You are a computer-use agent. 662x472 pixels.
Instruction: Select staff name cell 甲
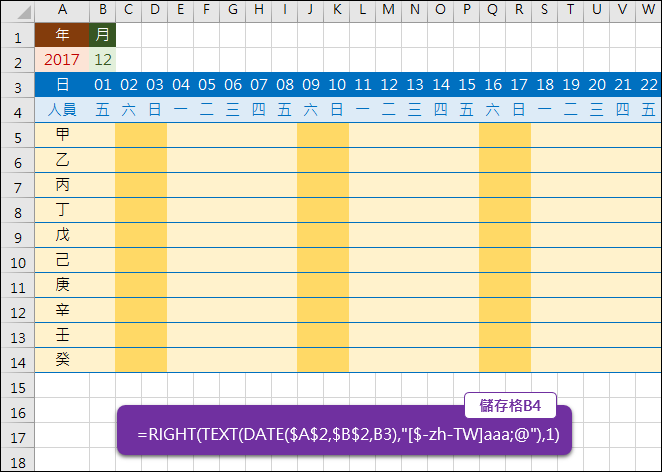[62, 135]
